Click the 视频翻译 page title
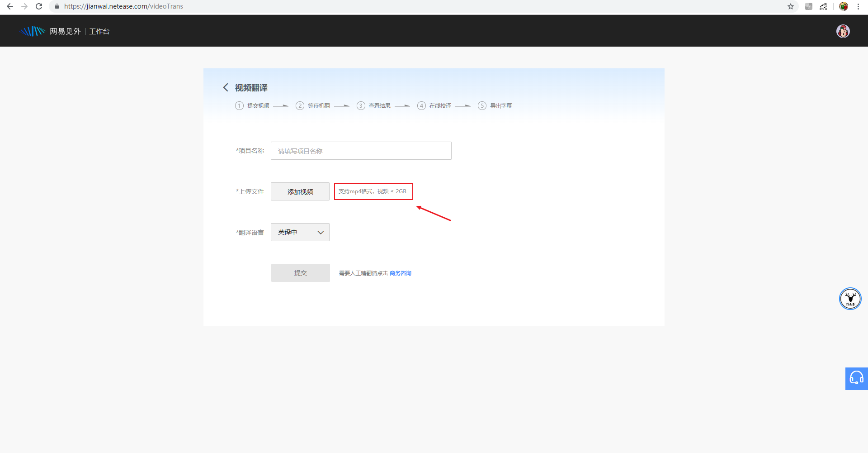This screenshot has height=453, width=868. [x=251, y=87]
